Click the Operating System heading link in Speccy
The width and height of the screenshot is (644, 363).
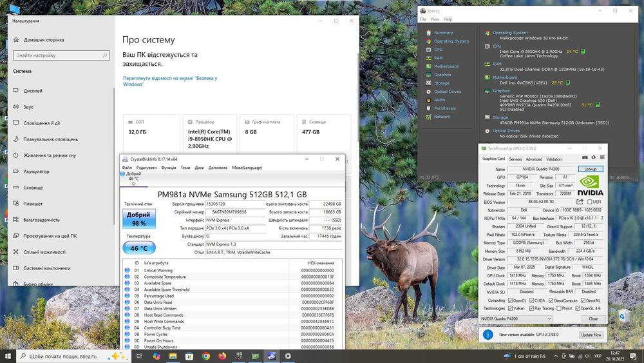click(x=510, y=33)
